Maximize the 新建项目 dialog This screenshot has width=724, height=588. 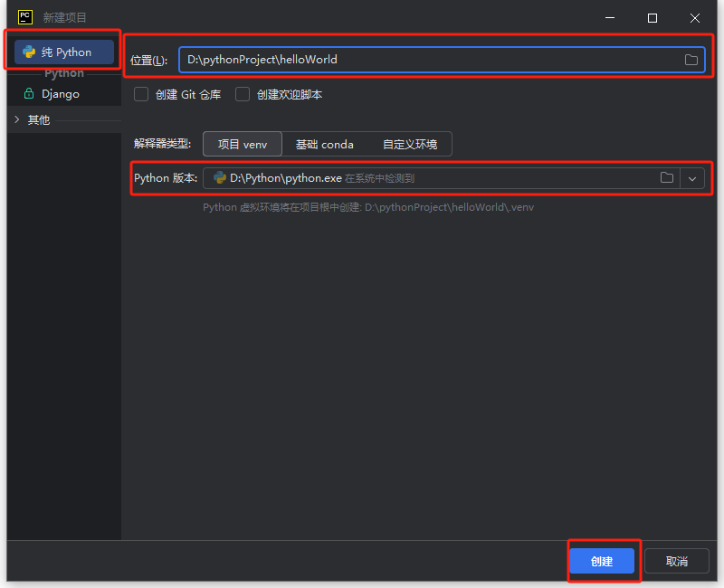[653, 17]
